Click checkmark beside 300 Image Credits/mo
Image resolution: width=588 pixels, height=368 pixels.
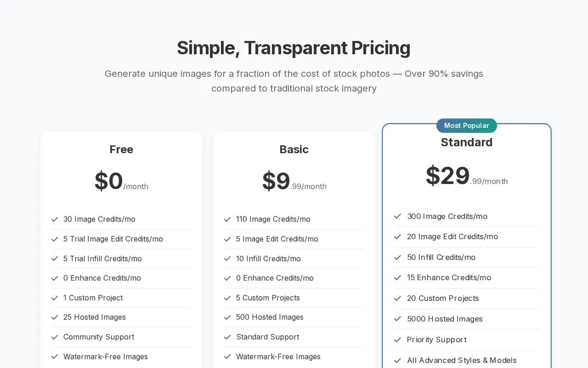pos(398,216)
